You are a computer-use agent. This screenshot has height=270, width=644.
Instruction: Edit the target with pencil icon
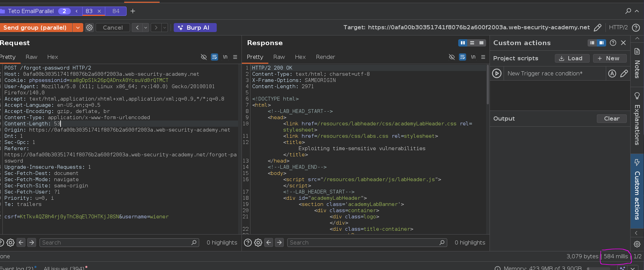(598, 28)
